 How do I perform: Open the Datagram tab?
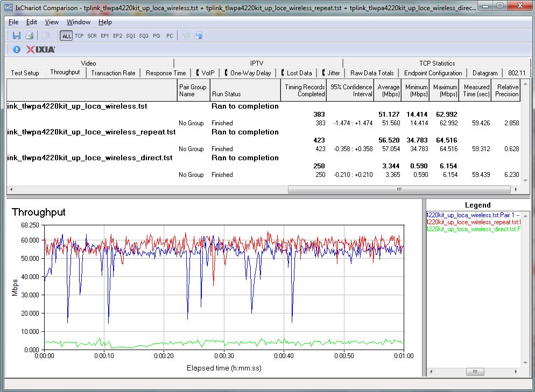coord(485,73)
